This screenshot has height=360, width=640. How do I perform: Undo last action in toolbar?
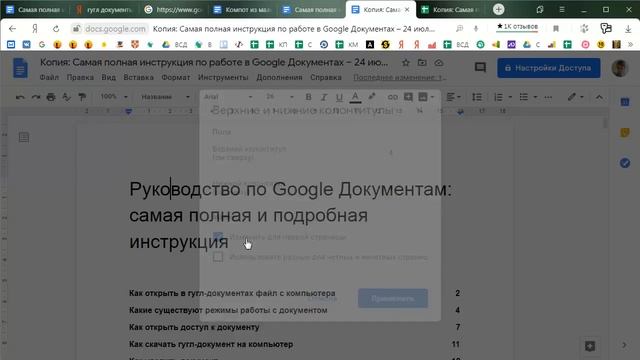(x=20, y=97)
